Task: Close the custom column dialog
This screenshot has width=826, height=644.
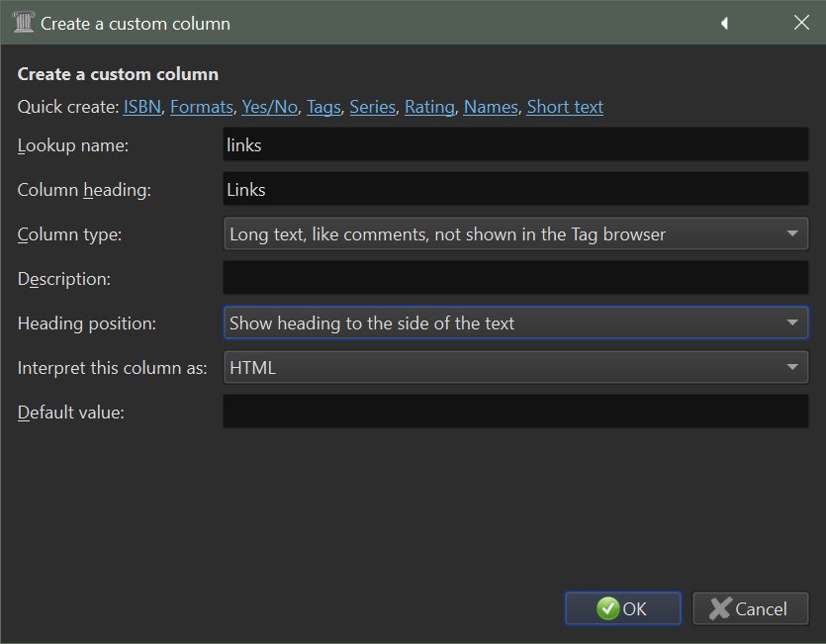Action: 801,23
